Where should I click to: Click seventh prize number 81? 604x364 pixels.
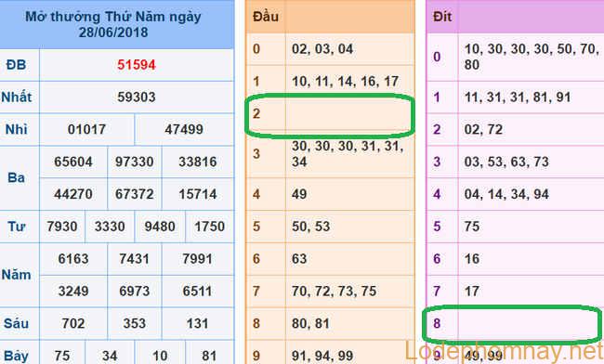(209, 356)
